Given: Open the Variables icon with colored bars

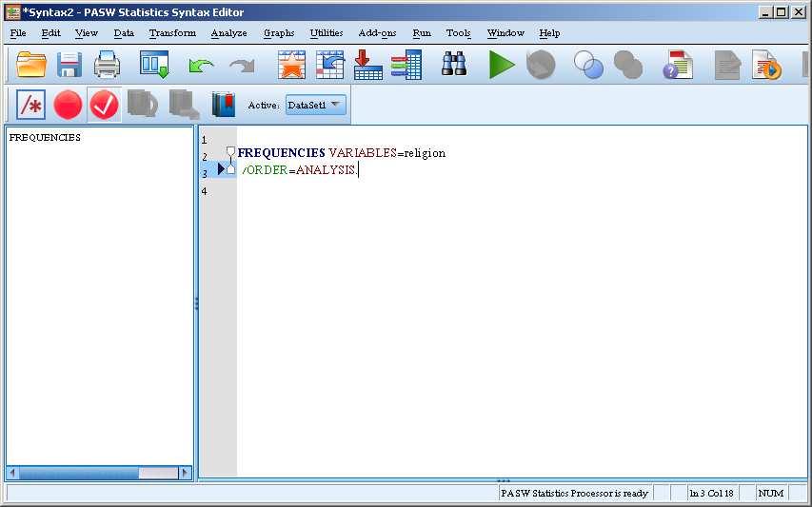Looking at the screenshot, I should (406, 65).
